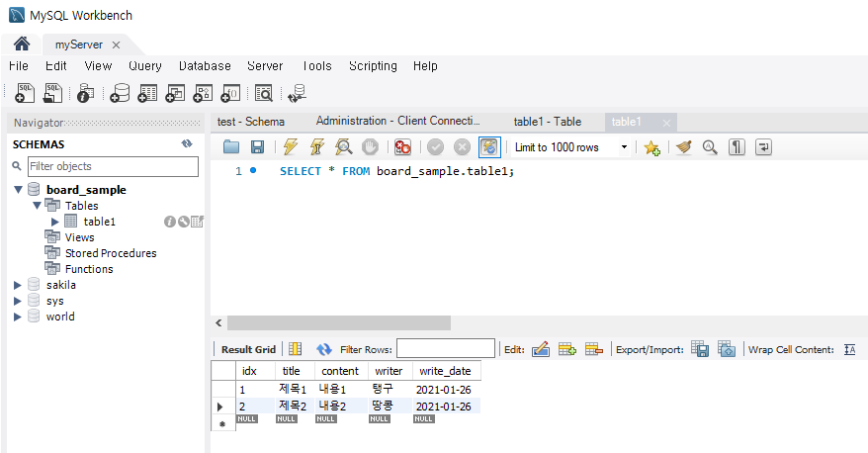Click the Filter Rows input box
868x453 pixels.
click(446, 349)
